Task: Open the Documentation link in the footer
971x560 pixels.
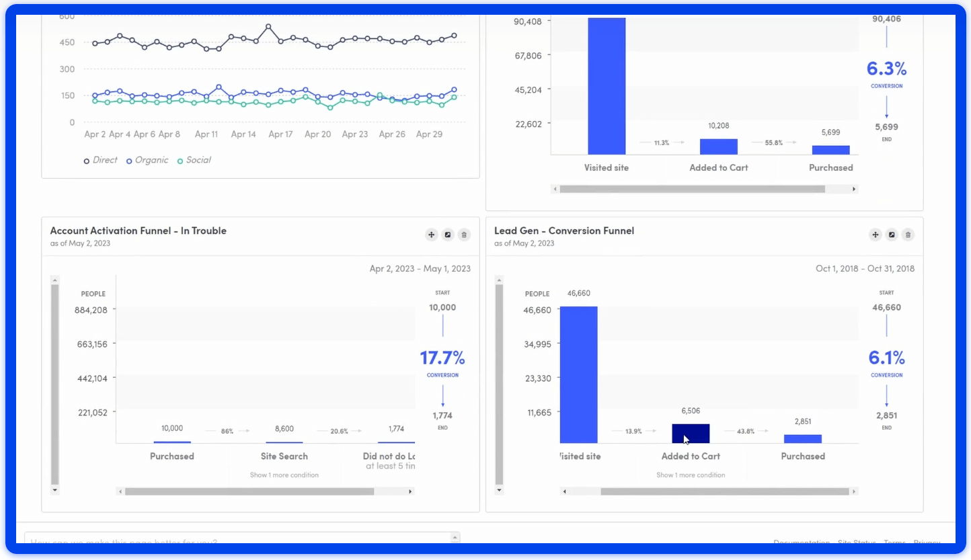Action: point(801,543)
